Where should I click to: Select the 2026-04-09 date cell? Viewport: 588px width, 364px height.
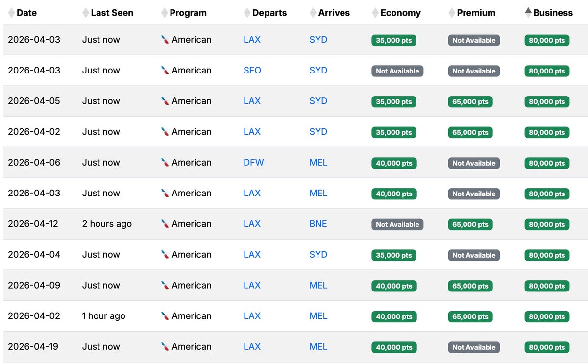coord(34,285)
